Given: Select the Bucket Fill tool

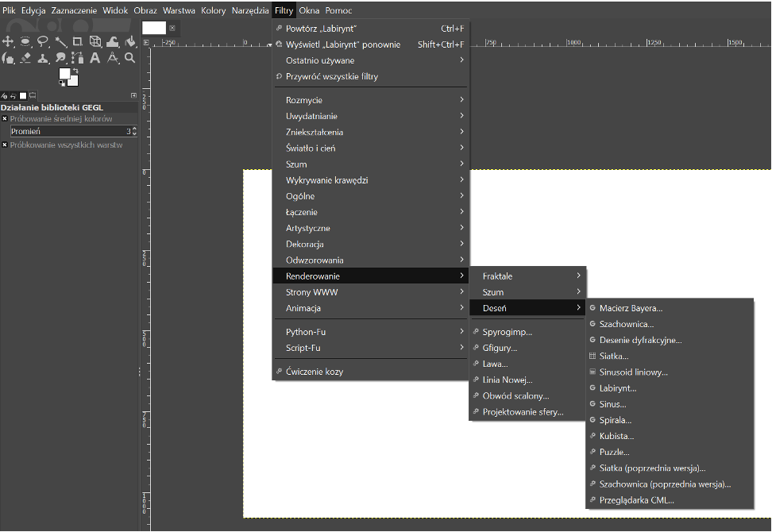Looking at the screenshot, I should [130, 41].
